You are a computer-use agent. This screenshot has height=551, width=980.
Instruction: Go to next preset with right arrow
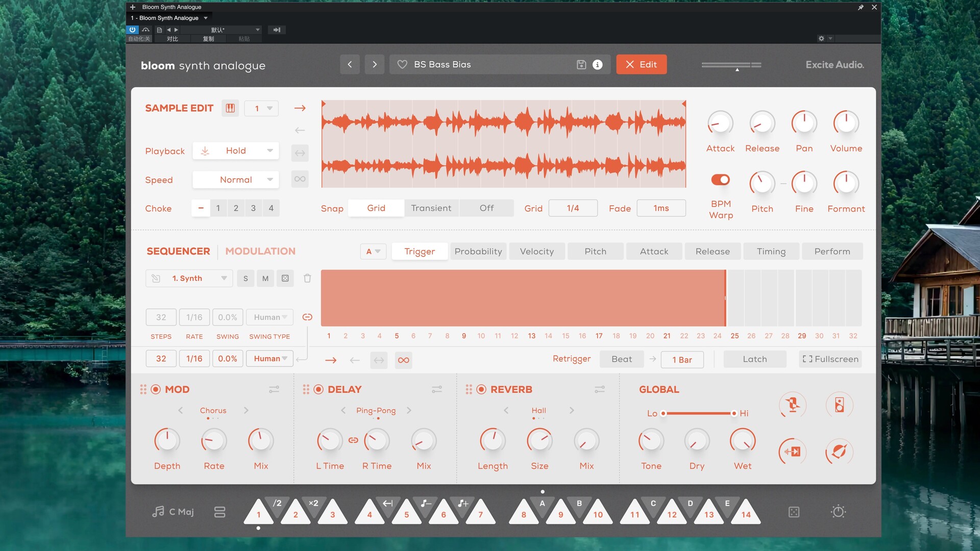click(374, 64)
